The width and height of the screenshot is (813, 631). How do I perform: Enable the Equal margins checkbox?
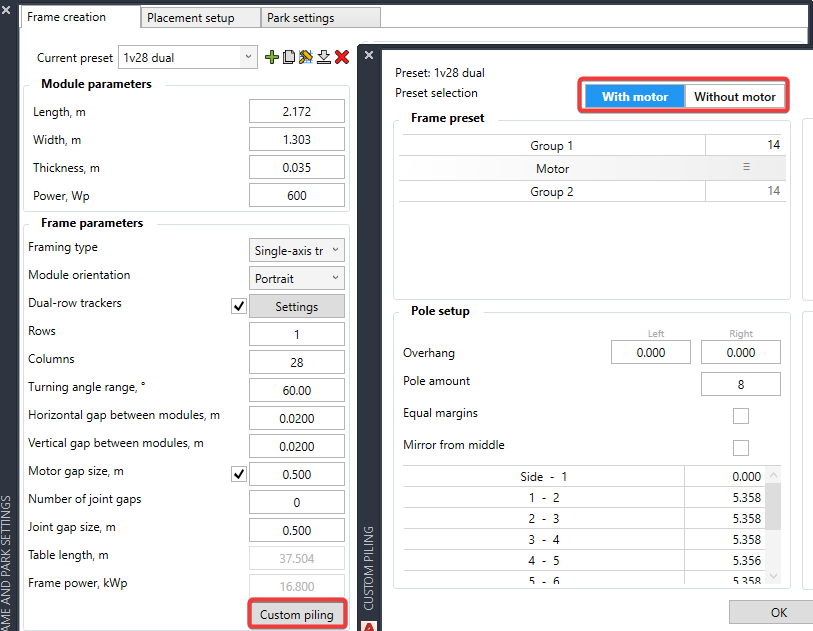pyautogui.click(x=741, y=416)
